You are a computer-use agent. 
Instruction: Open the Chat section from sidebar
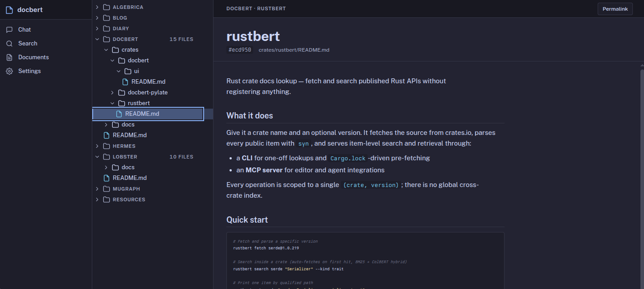tap(25, 29)
